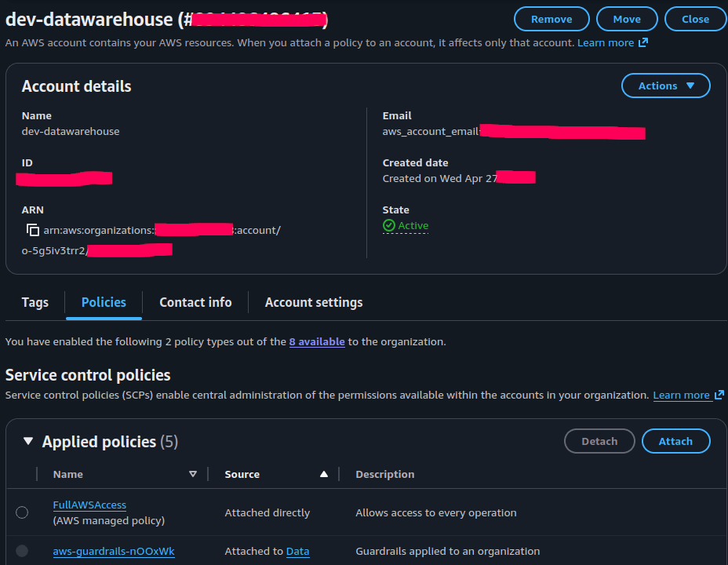
Task: Click the Move account button
Action: (x=627, y=19)
